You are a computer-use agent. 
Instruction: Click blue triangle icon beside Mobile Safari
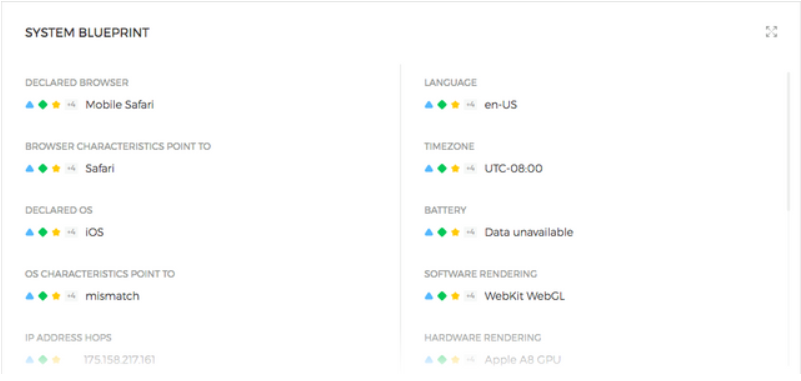pyautogui.click(x=30, y=105)
